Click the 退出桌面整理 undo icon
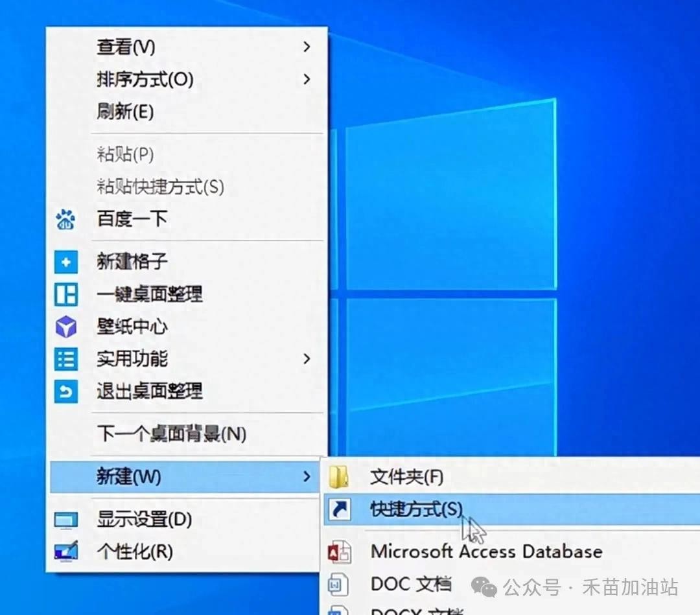This screenshot has height=615, width=700. pyautogui.click(x=65, y=391)
